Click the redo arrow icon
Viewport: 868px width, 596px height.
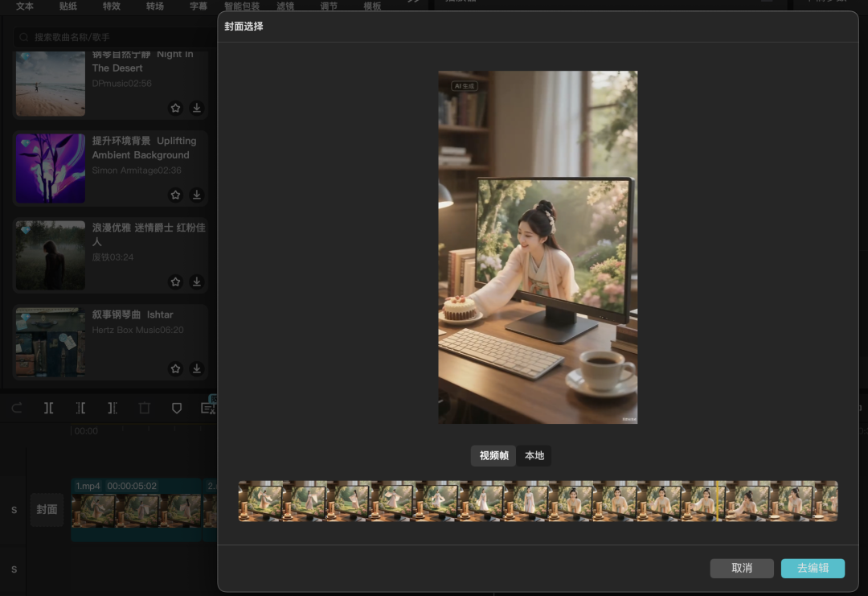click(17, 408)
